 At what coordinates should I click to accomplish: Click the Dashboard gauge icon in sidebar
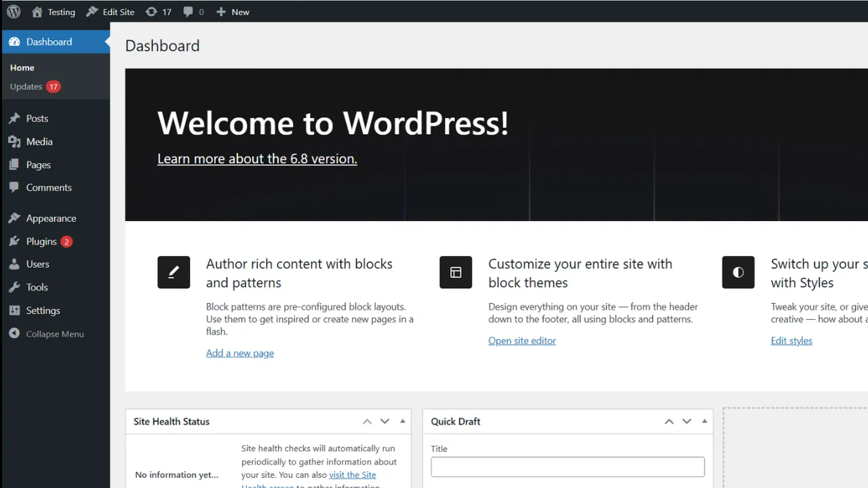pyautogui.click(x=14, y=41)
